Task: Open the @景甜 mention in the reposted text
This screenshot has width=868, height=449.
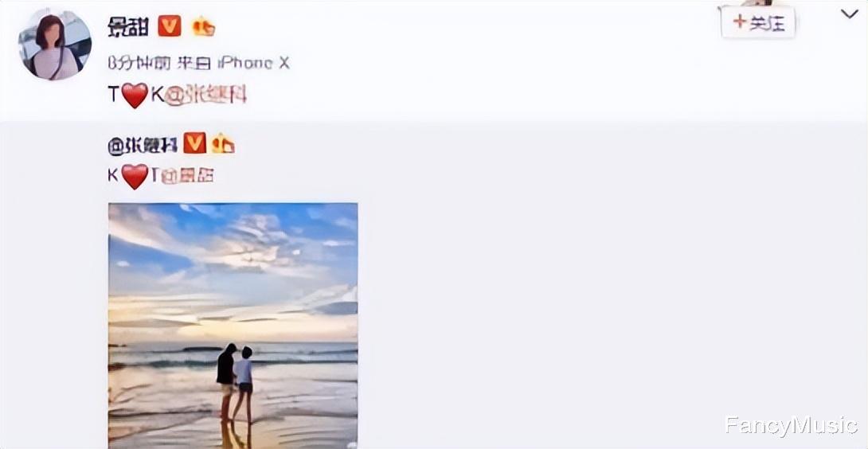Action: click(187, 176)
